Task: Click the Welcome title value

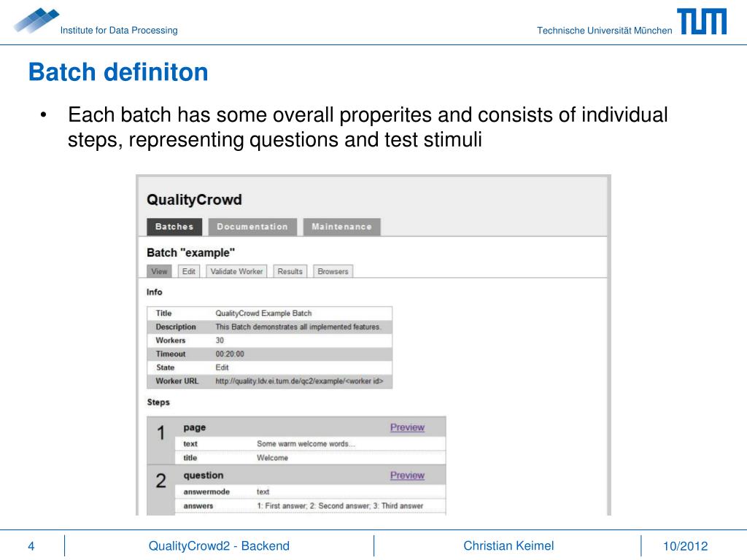Action: [x=273, y=458]
